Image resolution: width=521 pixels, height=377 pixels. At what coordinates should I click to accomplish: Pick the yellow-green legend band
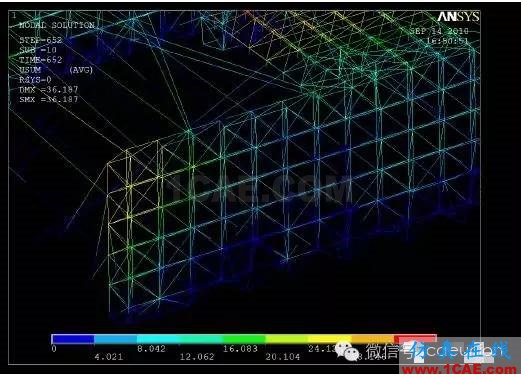[287, 339]
